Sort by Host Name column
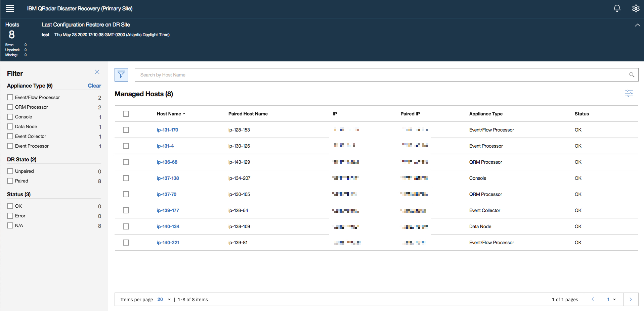The height and width of the screenshot is (311, 644). [x=171, y=114]
